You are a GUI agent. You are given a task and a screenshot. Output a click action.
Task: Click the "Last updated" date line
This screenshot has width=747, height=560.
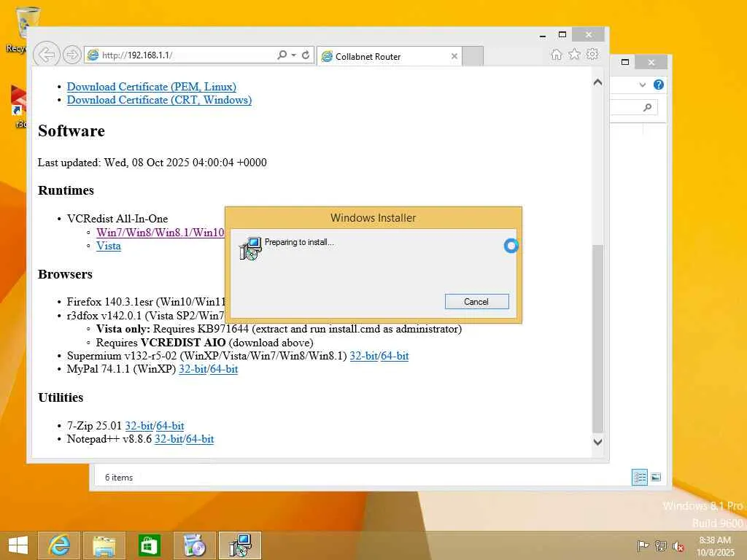(x=152, y=163)
